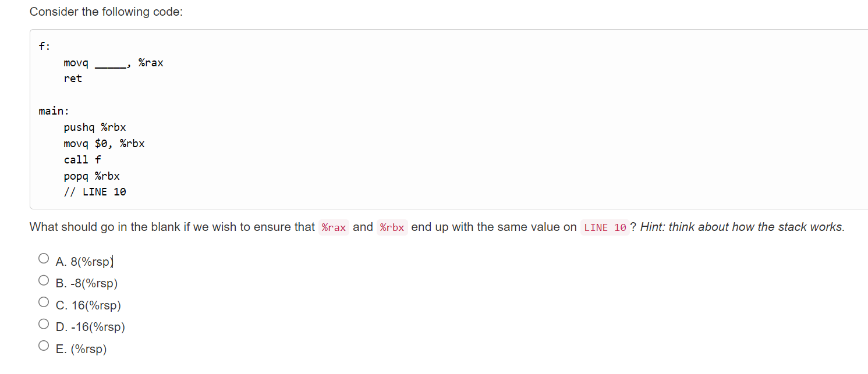The width and height of the screenshot is (868, 374).
Task: Click the answer label "-16(%rsp)"
Action: click(x=99, y=326)
